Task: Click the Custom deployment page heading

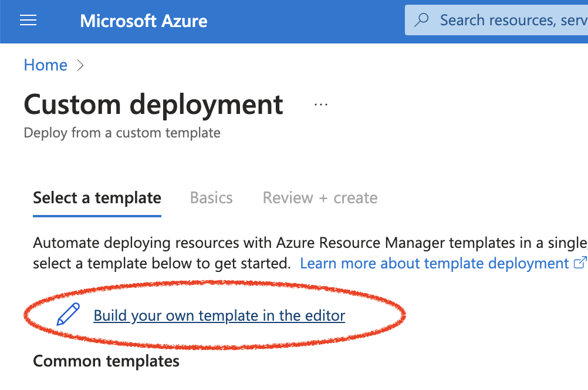Action: 154,105
